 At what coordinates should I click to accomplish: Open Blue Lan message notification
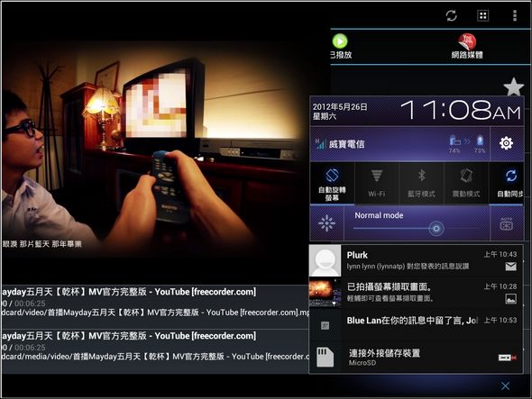(x=416, y=325)
